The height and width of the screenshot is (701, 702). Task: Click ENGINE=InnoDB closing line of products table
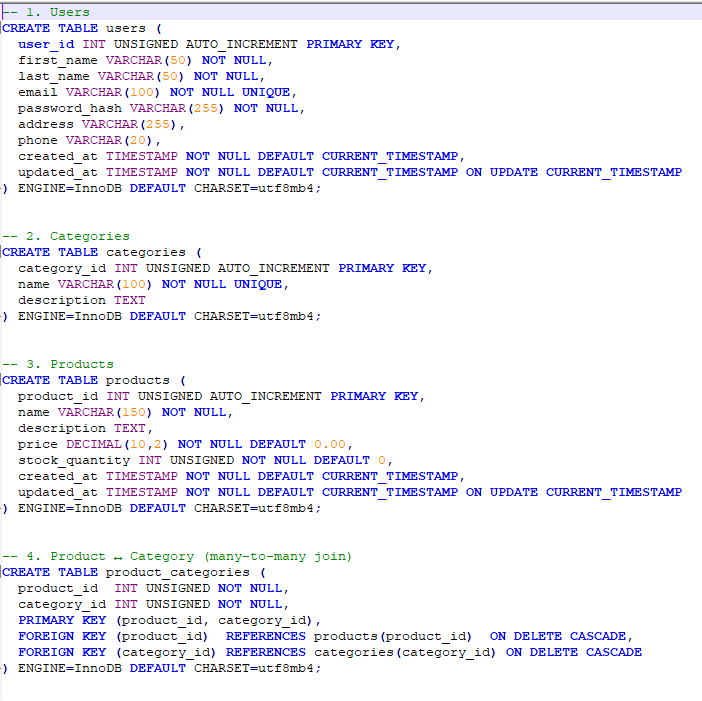point(162,509)
